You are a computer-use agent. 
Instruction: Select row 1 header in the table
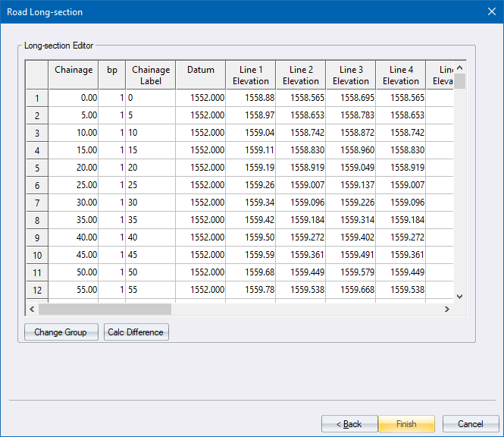[x=37, y=98]
